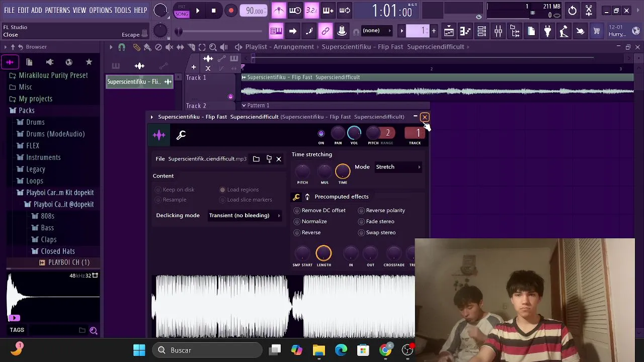Toggle the metronome icon
The height and width of the screenshot is (362, 644).
click(x=279, y=11)
